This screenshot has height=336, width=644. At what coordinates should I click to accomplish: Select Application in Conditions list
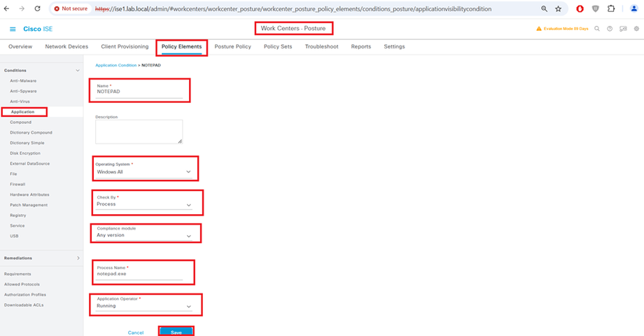22,112
